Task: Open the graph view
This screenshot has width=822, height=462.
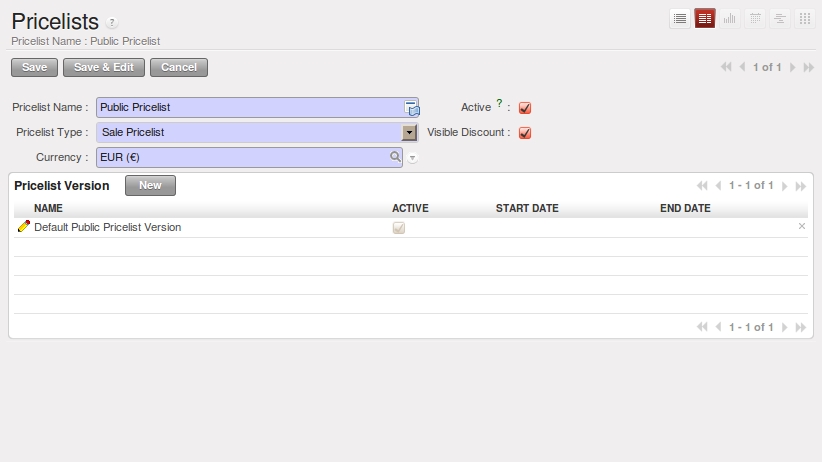Action: coord(730,18)
